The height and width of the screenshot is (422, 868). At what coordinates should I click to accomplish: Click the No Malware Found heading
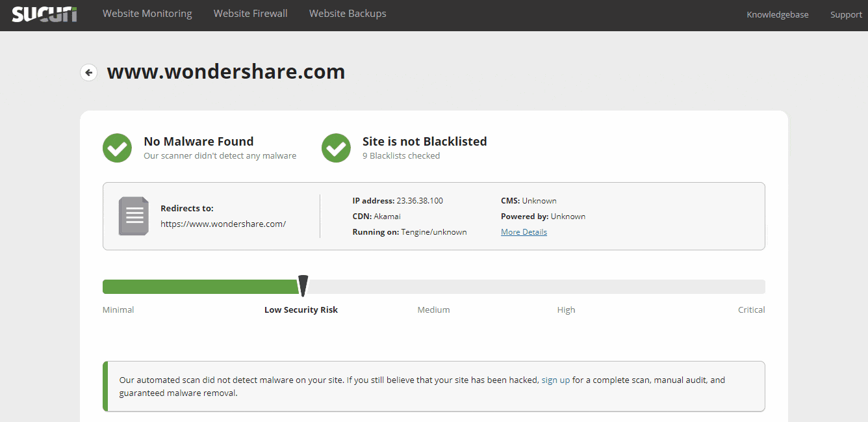(x=199, y=141)
